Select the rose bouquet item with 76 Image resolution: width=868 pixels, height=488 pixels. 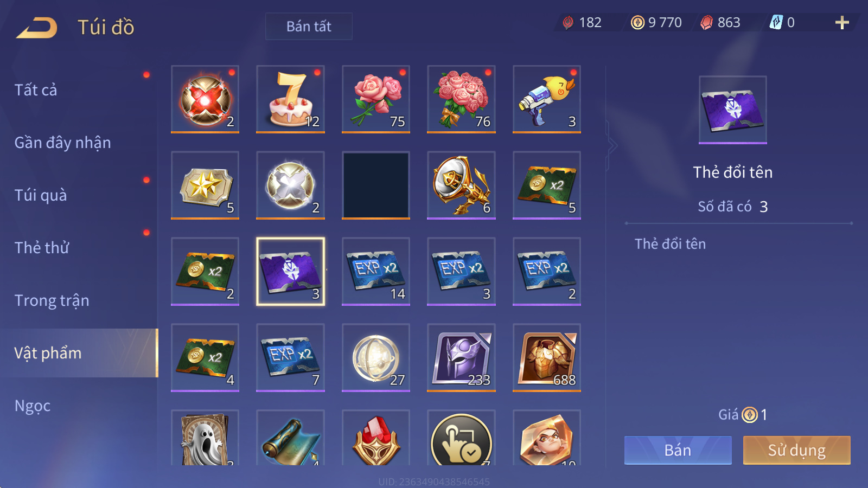click(461, 99)
